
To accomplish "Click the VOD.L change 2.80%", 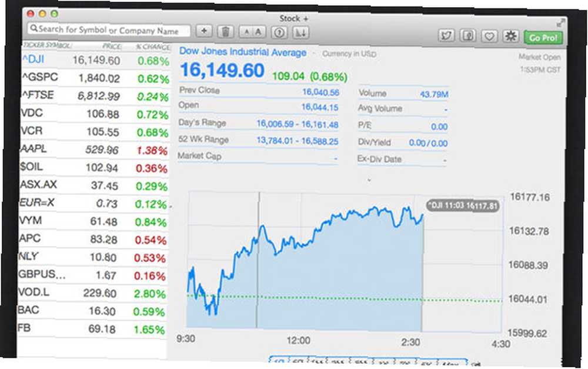I will point(149,294).
